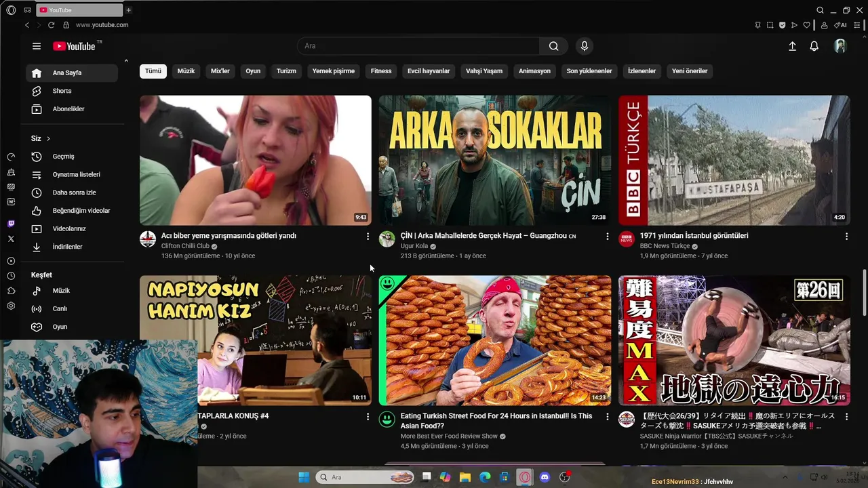868x488 pixels.
Task: Select the Turizm filter chip
Action: click(286, 71)
